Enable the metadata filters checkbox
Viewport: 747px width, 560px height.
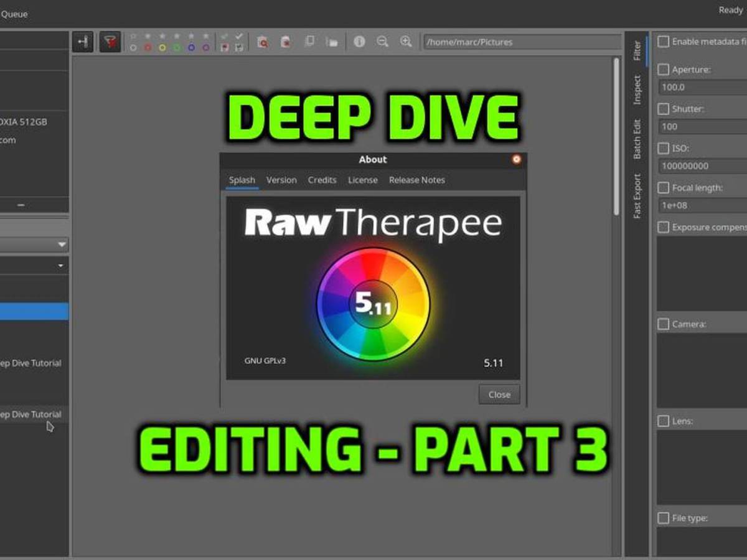(664, 42)
